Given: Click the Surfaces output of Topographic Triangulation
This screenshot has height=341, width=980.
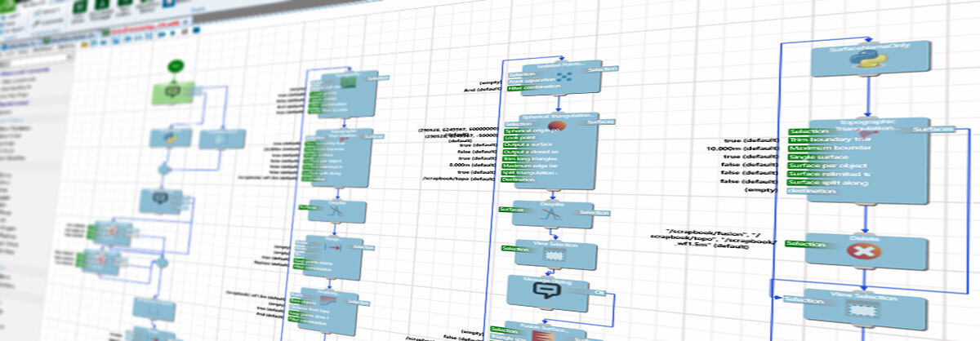Looking at the screenshot, I should (x=933, y=131).
